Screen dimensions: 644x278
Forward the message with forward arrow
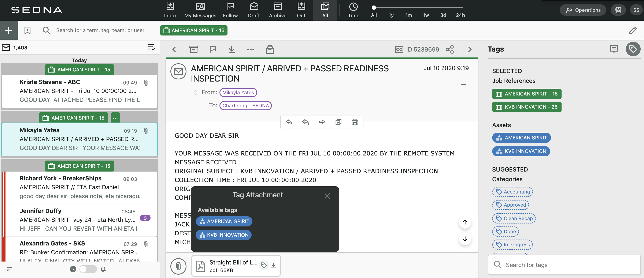322,122
